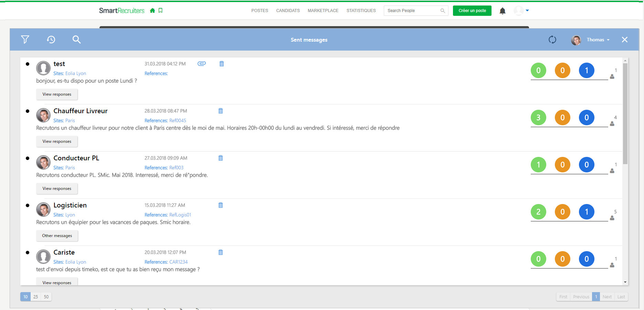Screen dimensions: 644x310
Task: Set page size to 25
Action: pyautogui.click(x=36, y=297)
